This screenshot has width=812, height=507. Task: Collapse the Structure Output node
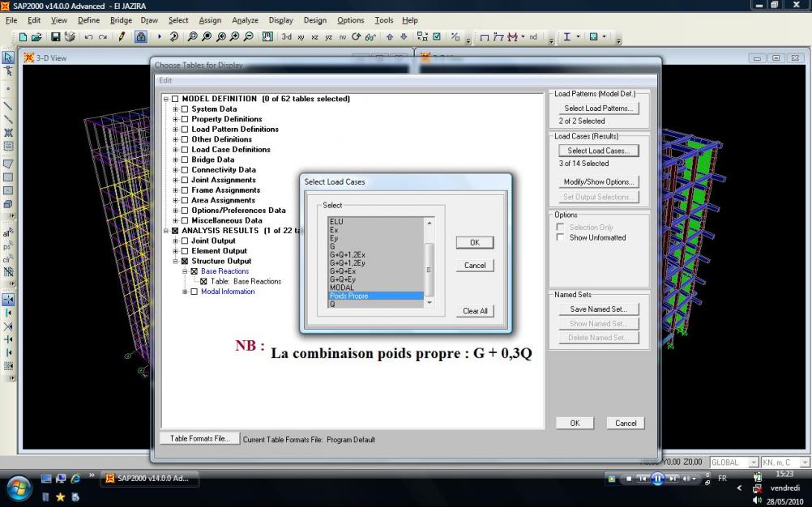click(176, 262)
